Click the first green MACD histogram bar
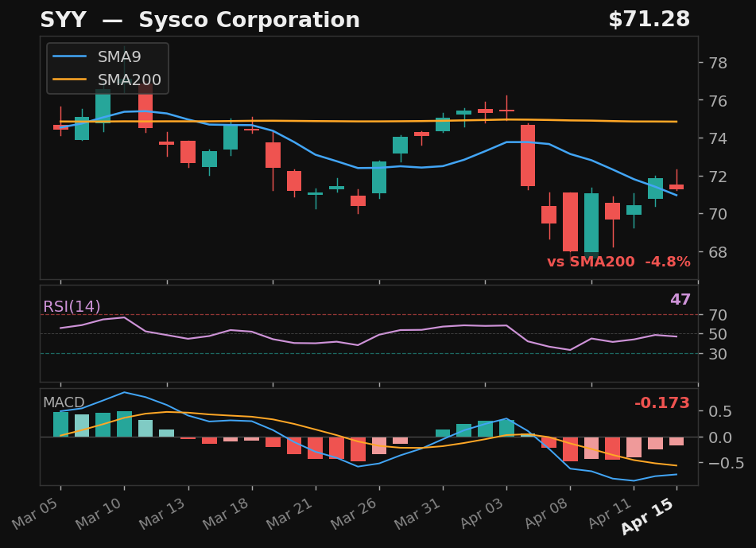Viewport: 756px width, 548px height. click(x=60, y=424)
